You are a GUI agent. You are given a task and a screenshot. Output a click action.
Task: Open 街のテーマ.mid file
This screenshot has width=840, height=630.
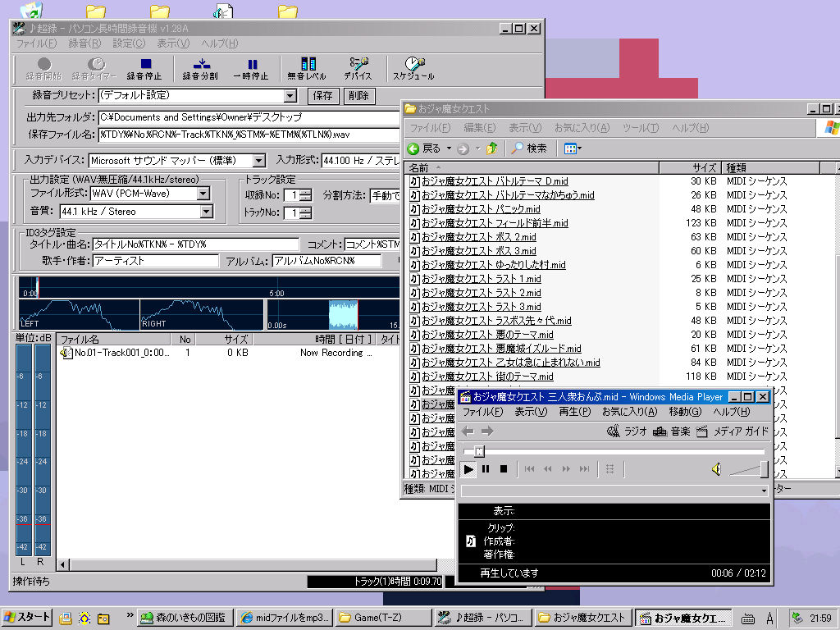tap(487, 376)
